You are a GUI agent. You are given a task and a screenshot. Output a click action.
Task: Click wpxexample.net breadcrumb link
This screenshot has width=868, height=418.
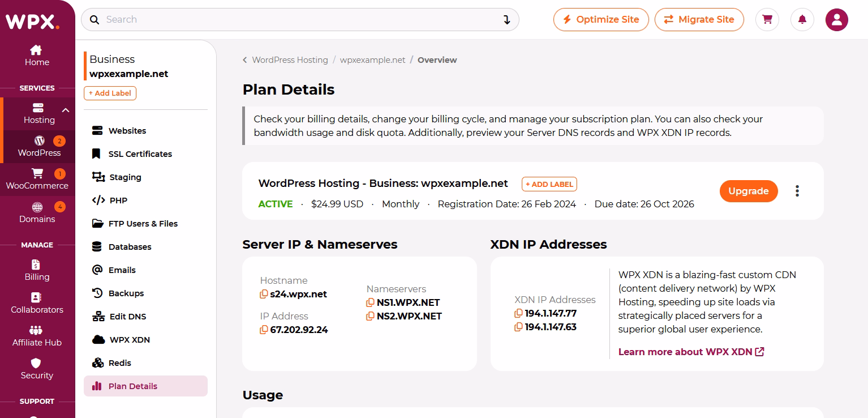click(373, 60)
